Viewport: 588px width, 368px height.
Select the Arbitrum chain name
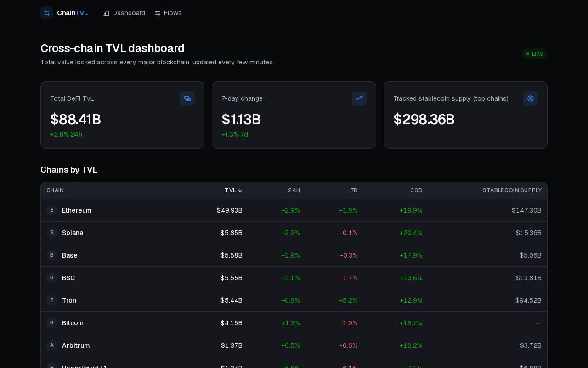[x=76, y=345]
